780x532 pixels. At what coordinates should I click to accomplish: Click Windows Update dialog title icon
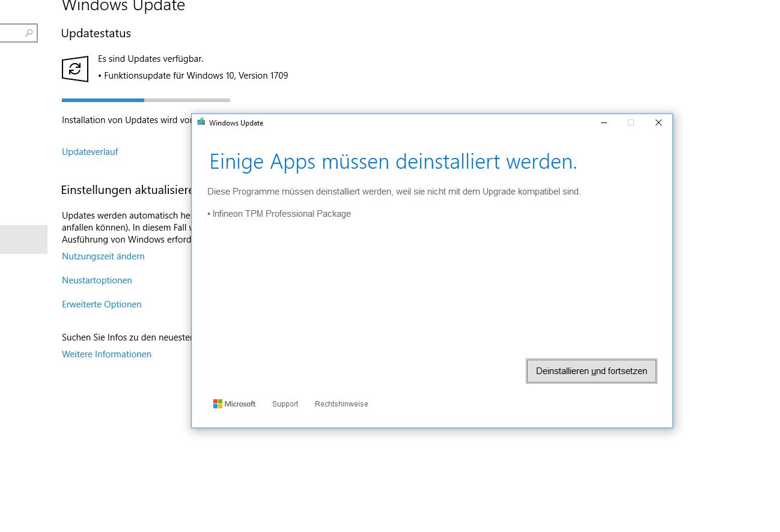[x=201, y=122]
